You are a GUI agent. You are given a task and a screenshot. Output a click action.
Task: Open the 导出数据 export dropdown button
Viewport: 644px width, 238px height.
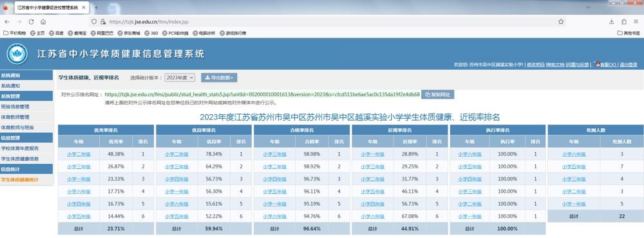click(x=219, y=77)
